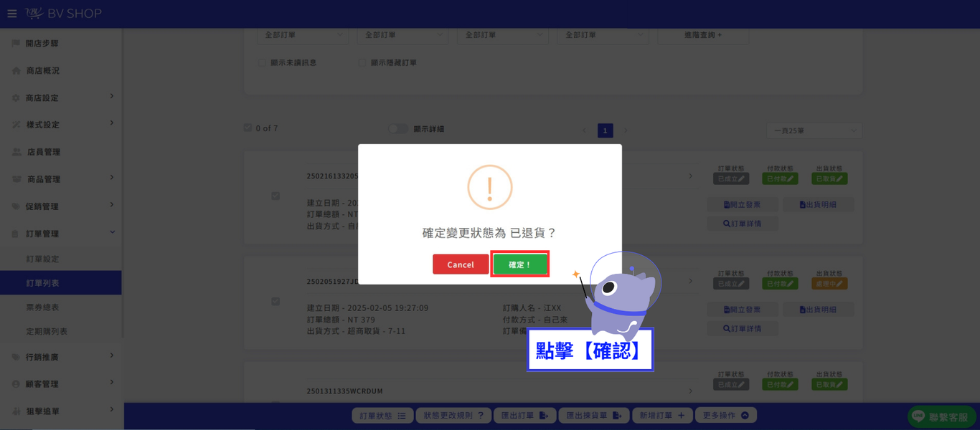
Task: Confirm with the green 確定！ button
Action: point(520,264)
